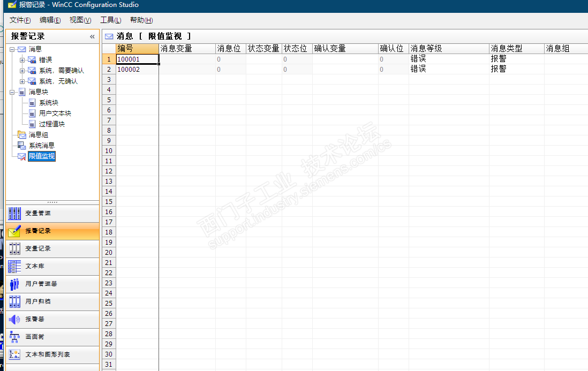Click the 消息等级 column header
Image resolution: width=588 pixels, height=371 pixels.
449,49
